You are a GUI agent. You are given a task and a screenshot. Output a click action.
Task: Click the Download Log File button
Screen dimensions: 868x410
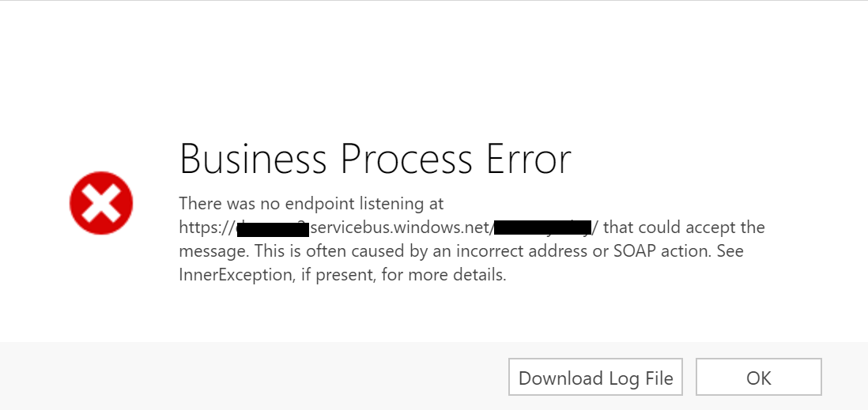(595, 378)
